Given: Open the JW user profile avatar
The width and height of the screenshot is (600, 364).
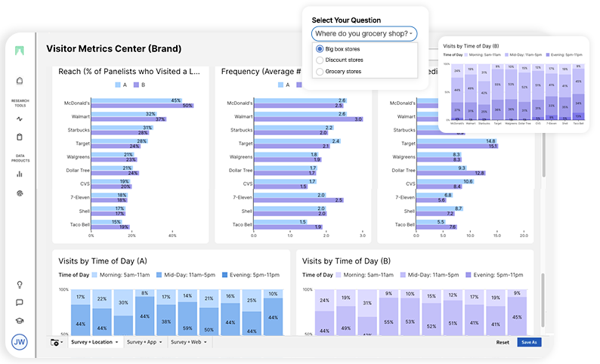Looking at the screenshot, I should pyautogui.click(x=20, y=342).
